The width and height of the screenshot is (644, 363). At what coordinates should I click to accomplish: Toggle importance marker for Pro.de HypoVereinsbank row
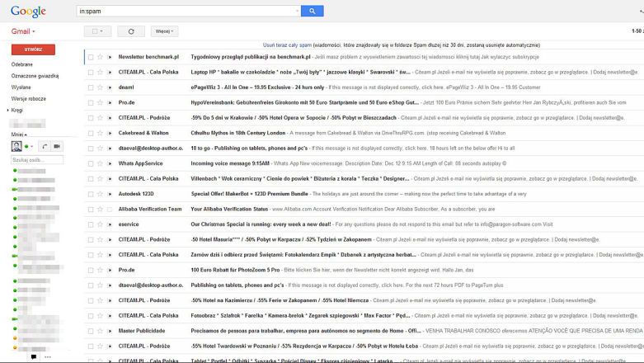click(x=110, y=103)
